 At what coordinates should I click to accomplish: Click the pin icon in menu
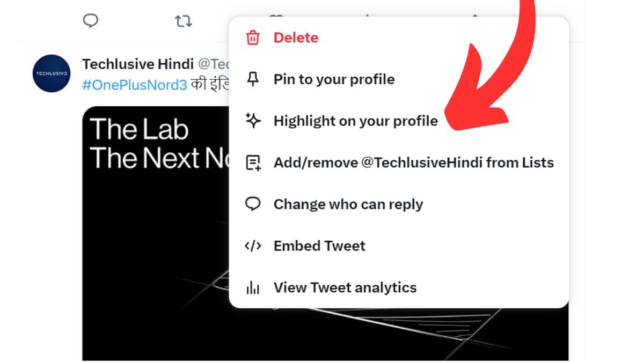tap(253, 79)
